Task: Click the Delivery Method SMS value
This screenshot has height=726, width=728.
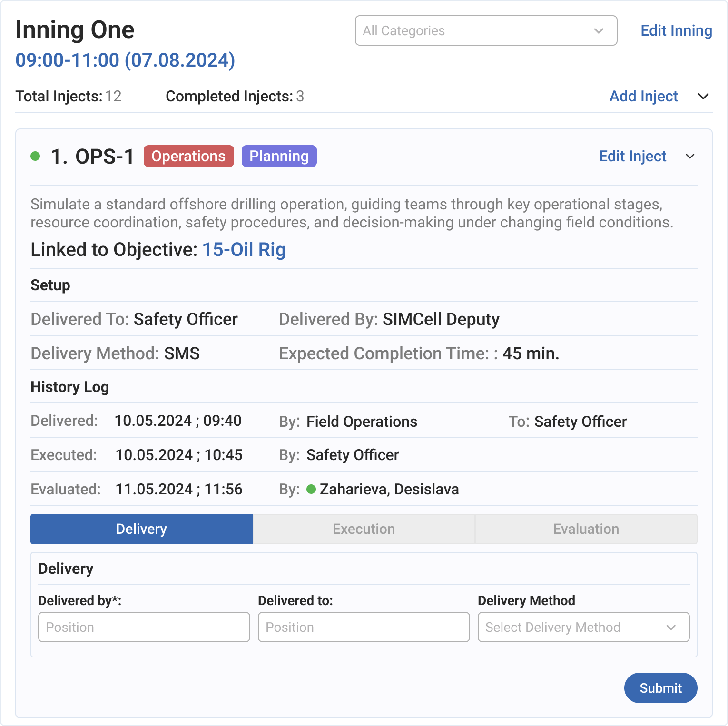Action: [x=182, y=353]
